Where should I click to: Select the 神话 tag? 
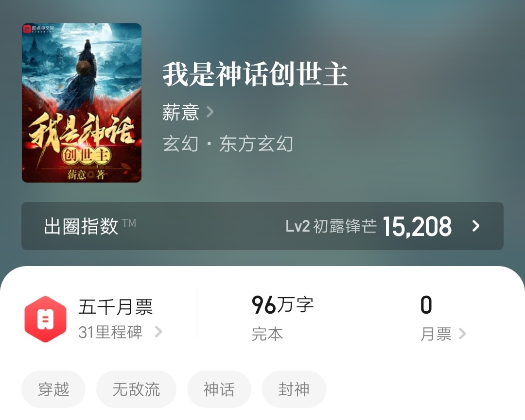(x=219, y=389)
